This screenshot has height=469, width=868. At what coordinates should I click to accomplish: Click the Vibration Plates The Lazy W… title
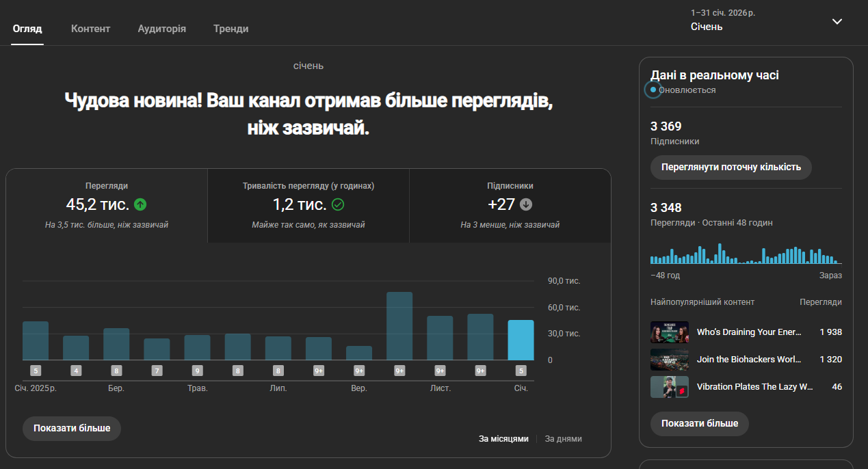pyautogui.click(x=755, y=387)
